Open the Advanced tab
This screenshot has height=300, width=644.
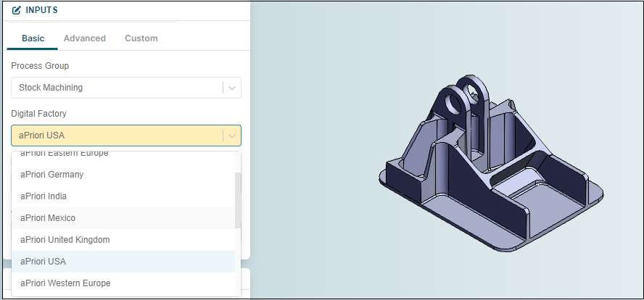tap(85, 38)
